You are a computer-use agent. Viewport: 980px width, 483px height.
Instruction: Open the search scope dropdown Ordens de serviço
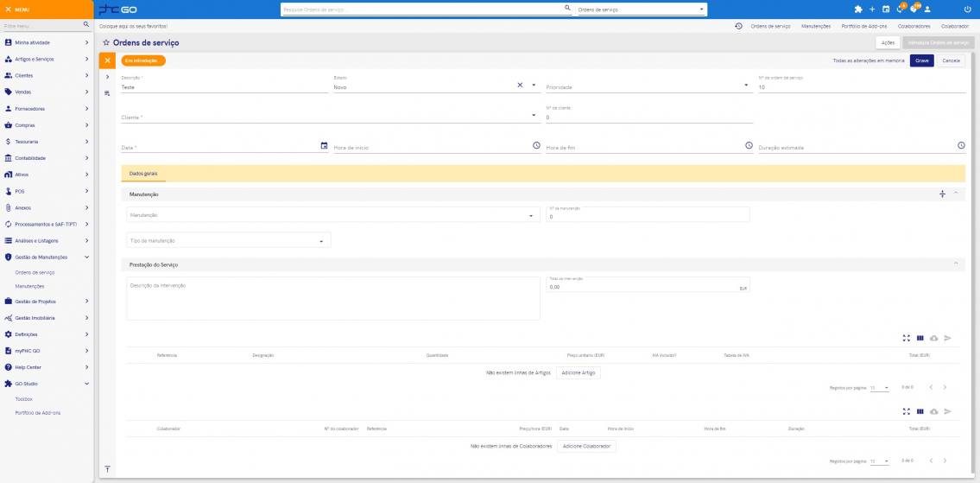tap(642, 10)
